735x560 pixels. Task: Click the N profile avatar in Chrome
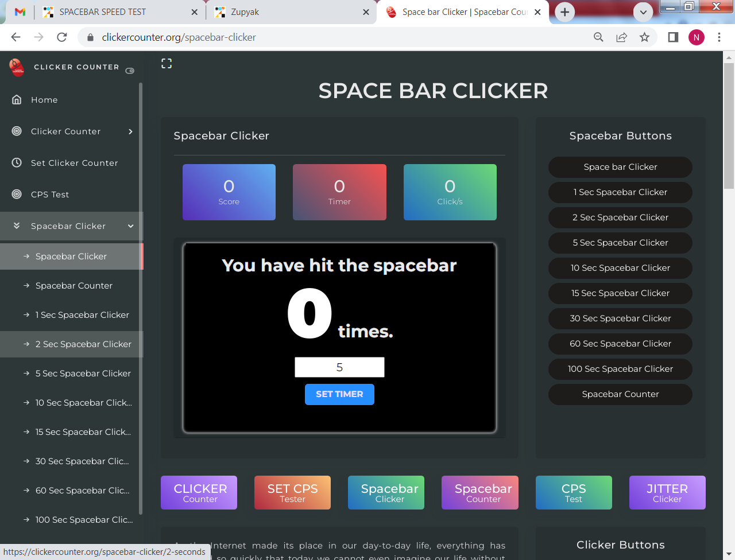point(696,37)
